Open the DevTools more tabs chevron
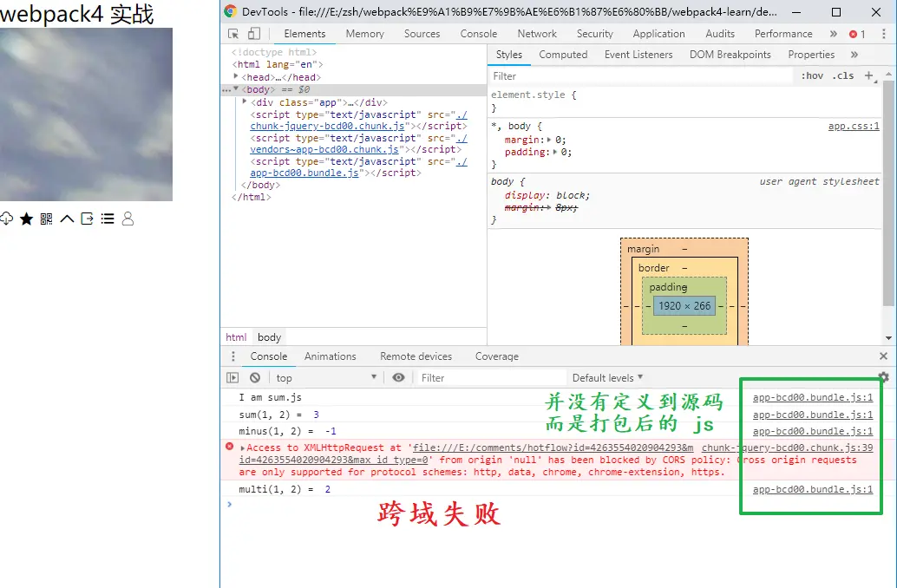 click(834, 34)
